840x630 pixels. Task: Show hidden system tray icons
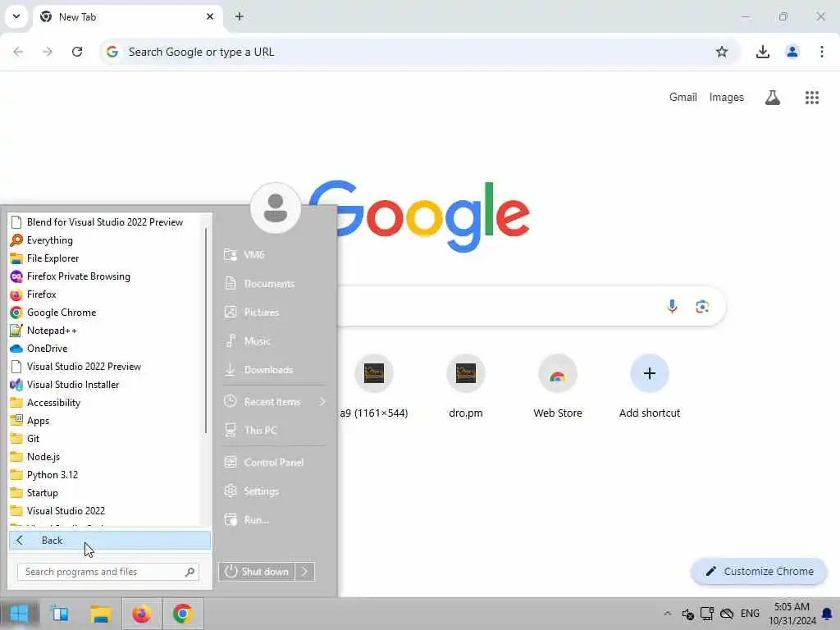[x=667, y=614]
